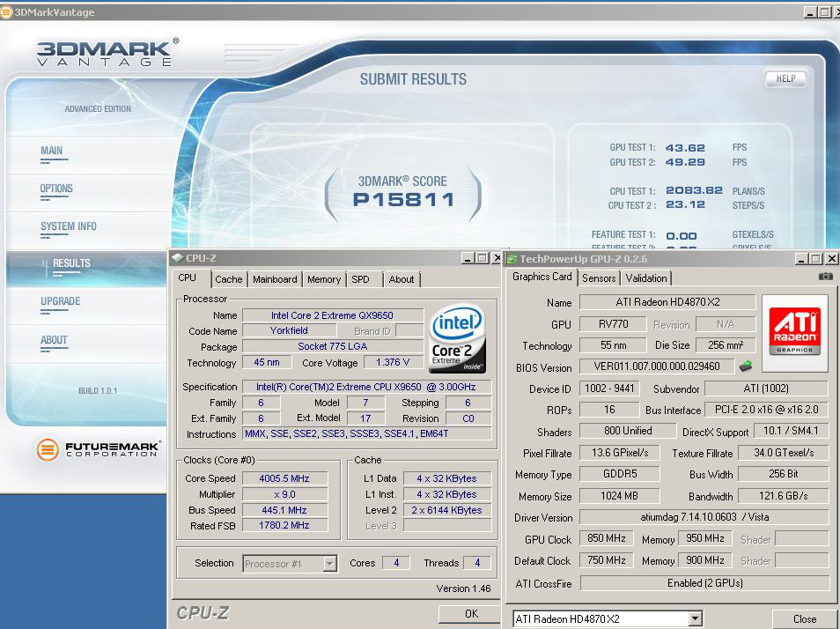Viewport: 840px width, 629px height.
Task: Go to the Validation tab in GPU-Z
Action: click(646, 278)
